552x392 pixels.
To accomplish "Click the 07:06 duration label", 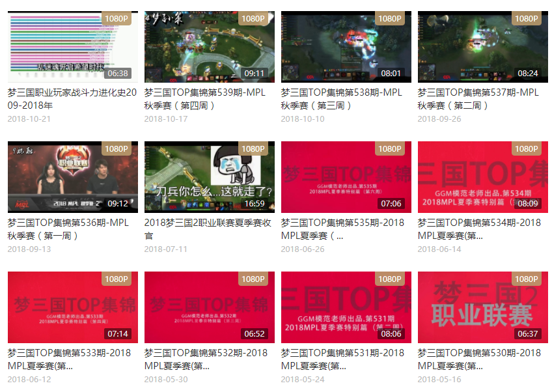I will click(x=391, y=204).
